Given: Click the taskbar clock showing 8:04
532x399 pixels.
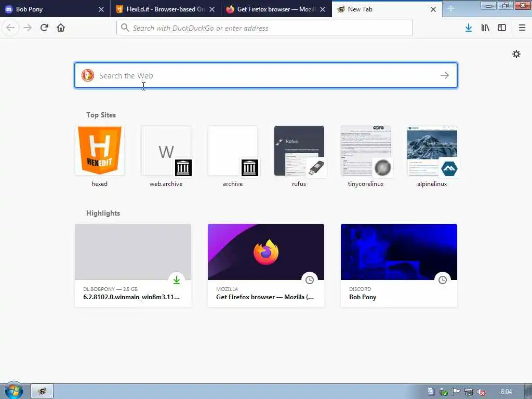Looking at the screenshot, I should pyautogui.click(x=506, y=392).
